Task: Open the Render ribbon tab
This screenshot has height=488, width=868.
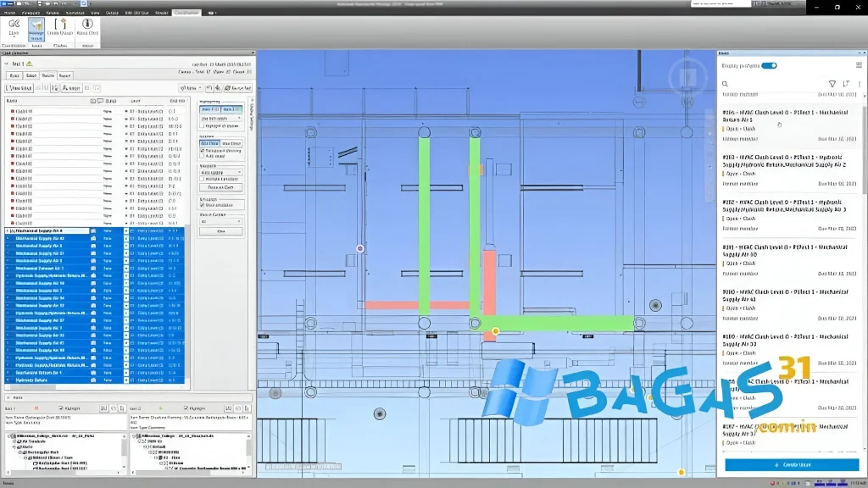Action: (x=162, y=12)
